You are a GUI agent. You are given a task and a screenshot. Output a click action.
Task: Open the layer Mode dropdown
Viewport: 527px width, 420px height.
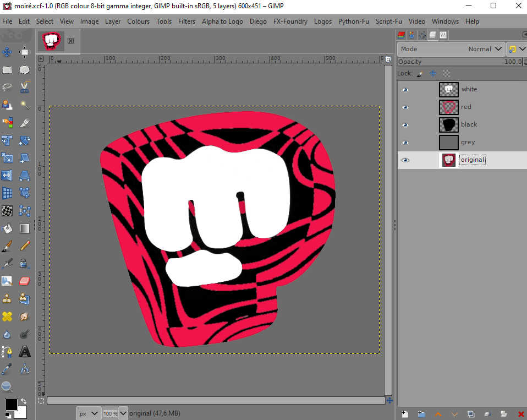tap(451, 49)
